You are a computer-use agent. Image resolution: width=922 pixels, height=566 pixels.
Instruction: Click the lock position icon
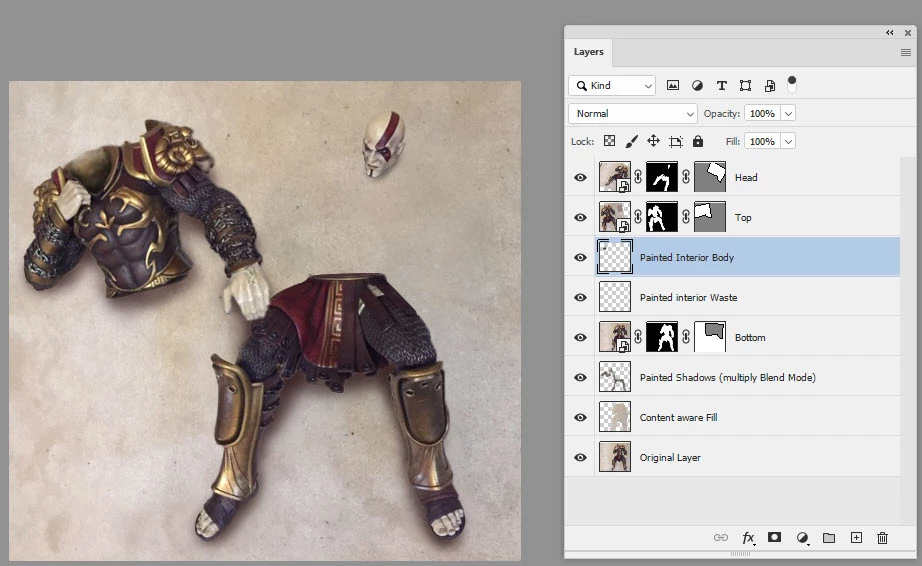(x=653, y=142)
